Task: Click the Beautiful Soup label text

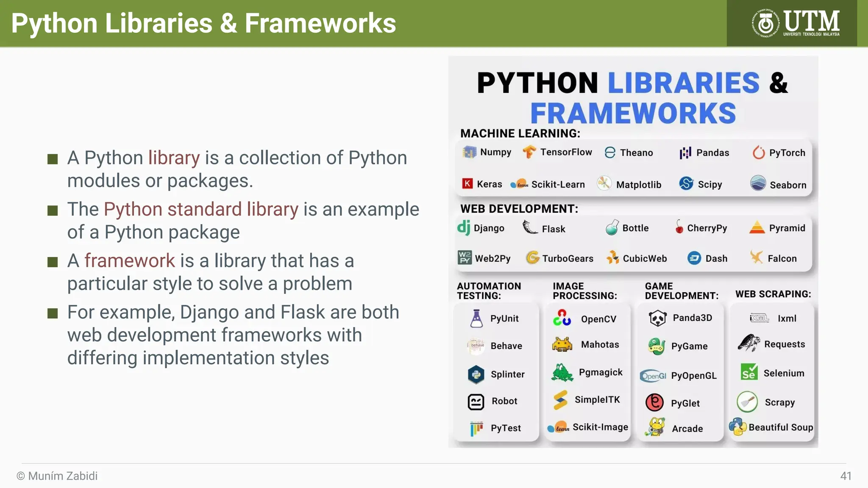Action: 781,427
